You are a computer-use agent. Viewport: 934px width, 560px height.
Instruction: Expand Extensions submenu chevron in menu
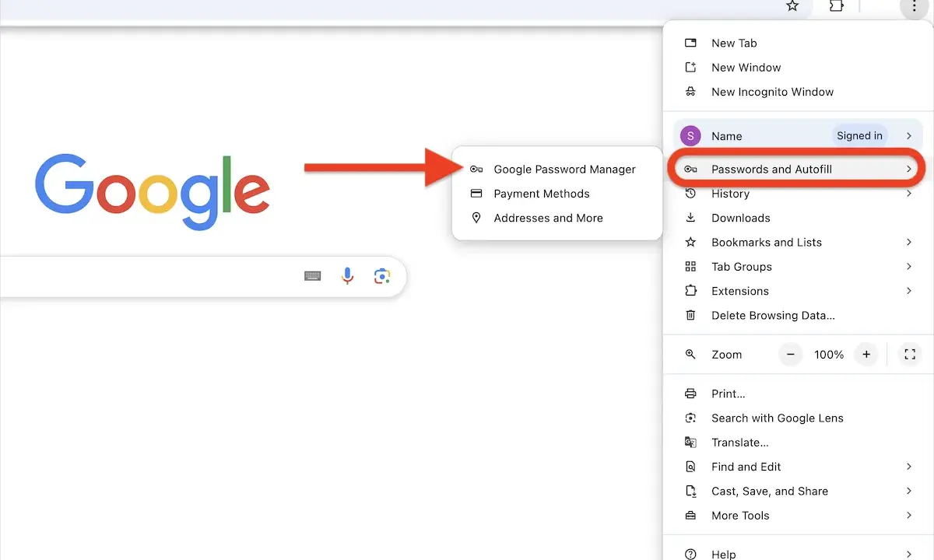(x=908, y=291)
